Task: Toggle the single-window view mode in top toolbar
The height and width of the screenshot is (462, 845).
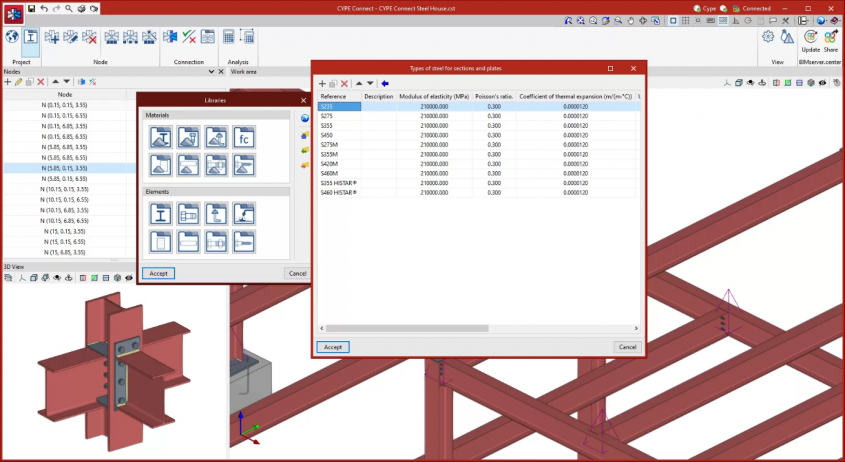Action: 673,21
